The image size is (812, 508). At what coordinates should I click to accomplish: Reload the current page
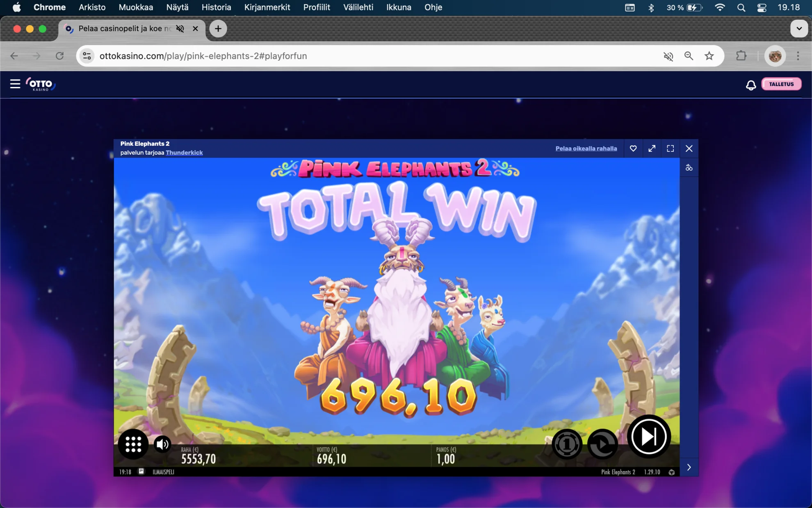point(60,56)
